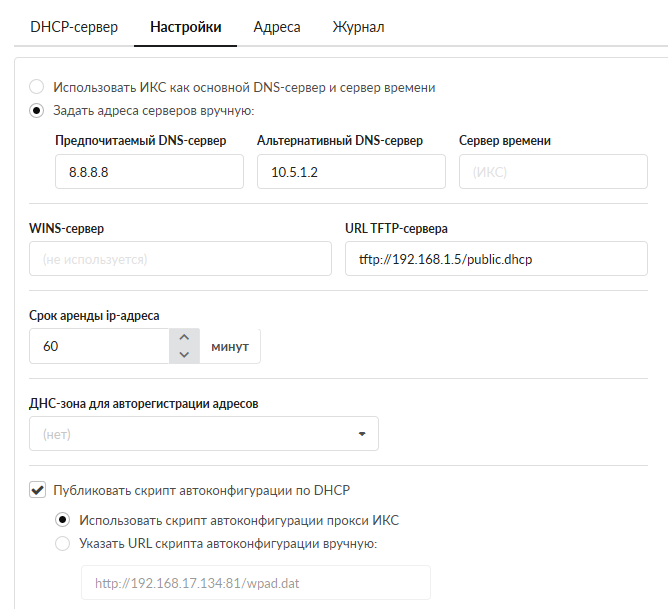Switch to the DHCP-сервер tab
The height and width of the screenshot is (609, 668).
[x=74, y=27]
